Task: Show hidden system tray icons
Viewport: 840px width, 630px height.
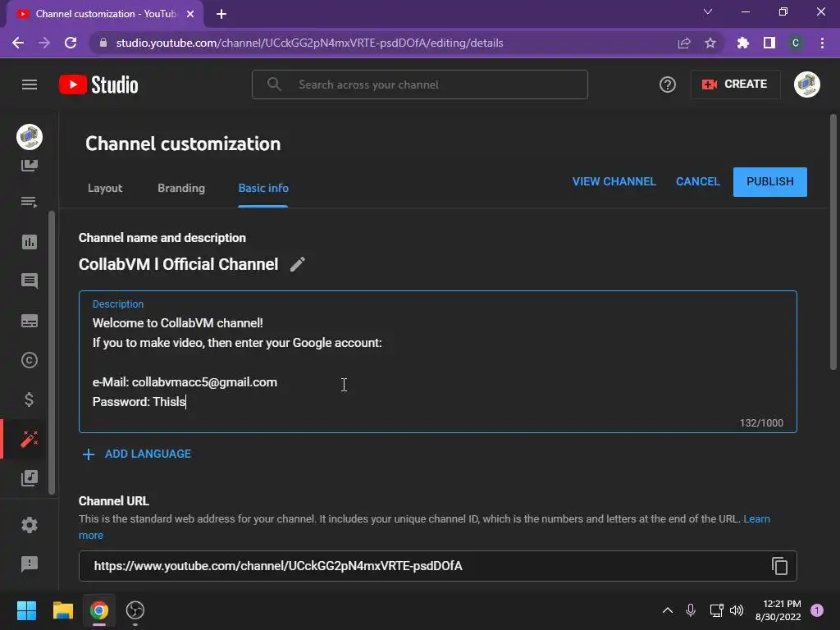Action: click(x=668, y=610)
